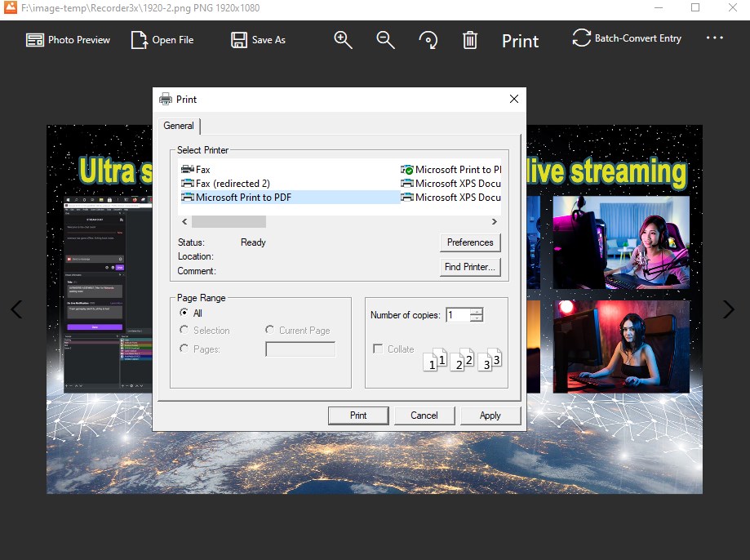Screen dimensions: 750x560
Task: Click the printer icon in the Print dialog title
Action: 166,99
